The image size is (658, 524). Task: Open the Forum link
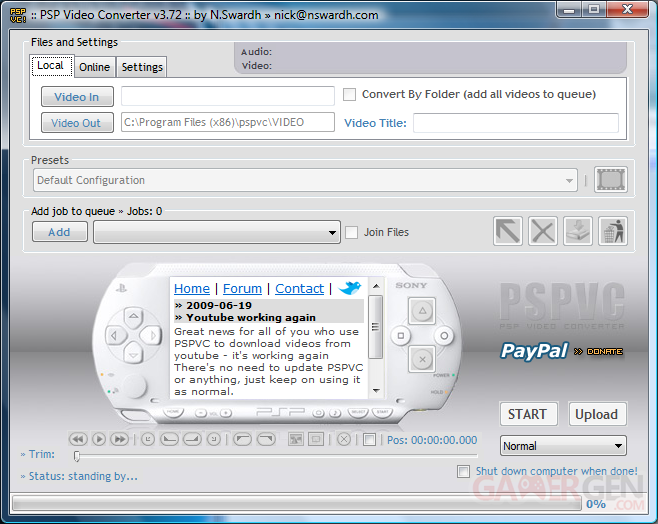242,289
